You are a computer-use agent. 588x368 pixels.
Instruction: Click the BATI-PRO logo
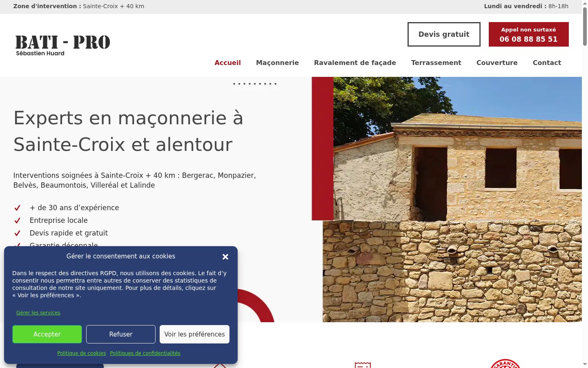tap(63, 45)
